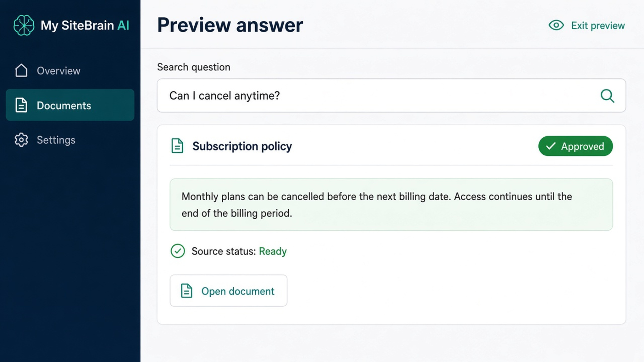Viewport: 644px width, 362px height.
Task: Click the gear icon beside Settings
Action: click(x=21, y=140)
